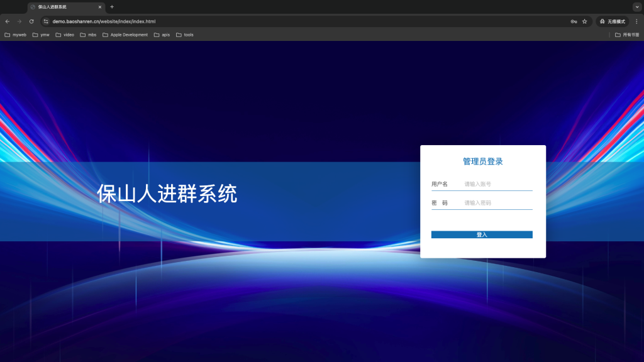644x362 pixels.
Task: Open the video bookmarks folder
Action: click(65, 35)
